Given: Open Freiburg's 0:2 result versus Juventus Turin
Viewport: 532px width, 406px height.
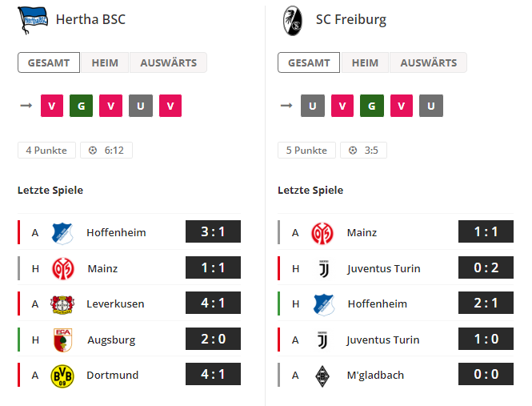Looking at the screenshot, I should tap(486, 267).
